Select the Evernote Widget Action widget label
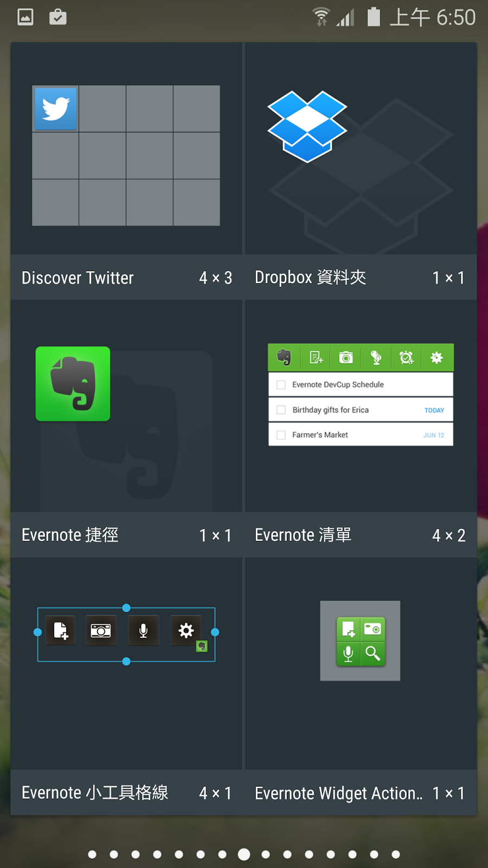The height and width of the screenshot is (868, 488). [339, 793]
